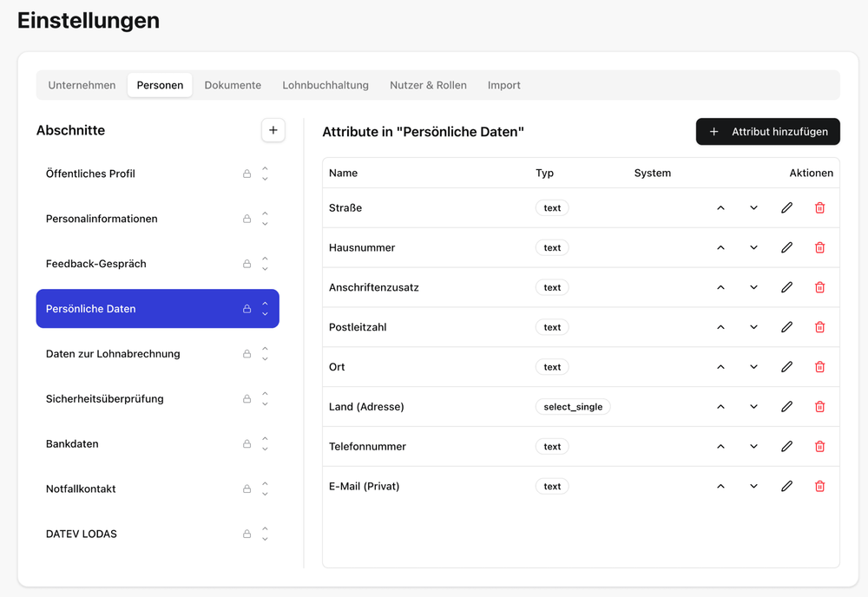Open the Lohnbuchhaltung tab
The image size is (868, 597).
[x=325, y=85]
